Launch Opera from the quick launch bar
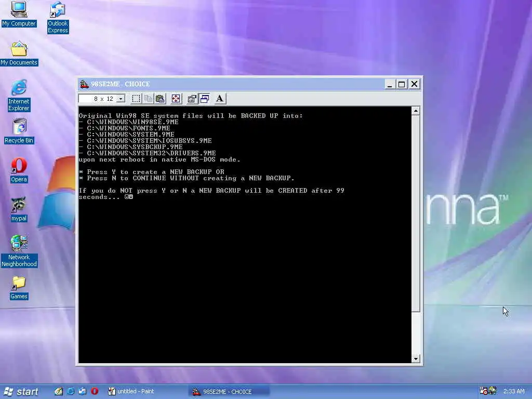 (95, 391)
